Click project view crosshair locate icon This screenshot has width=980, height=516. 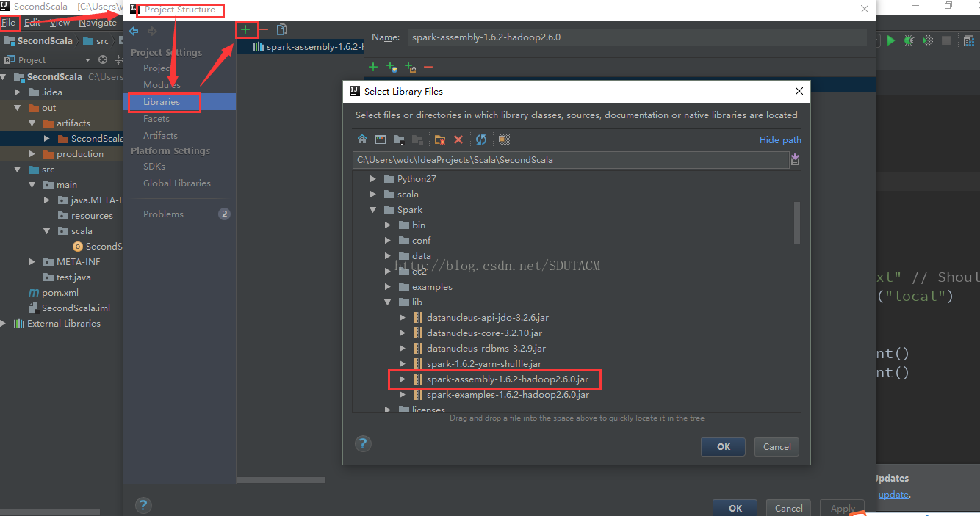point(103,59)
